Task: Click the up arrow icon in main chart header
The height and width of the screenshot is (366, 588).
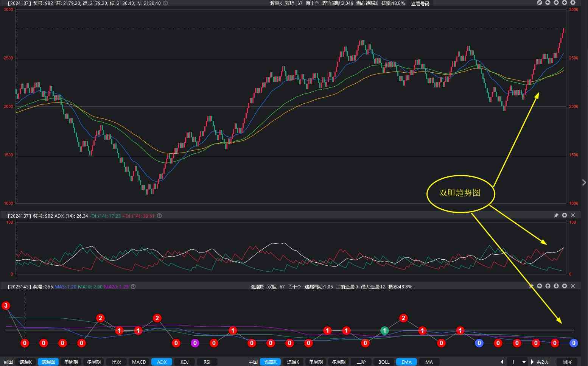Action: point(556,3)
